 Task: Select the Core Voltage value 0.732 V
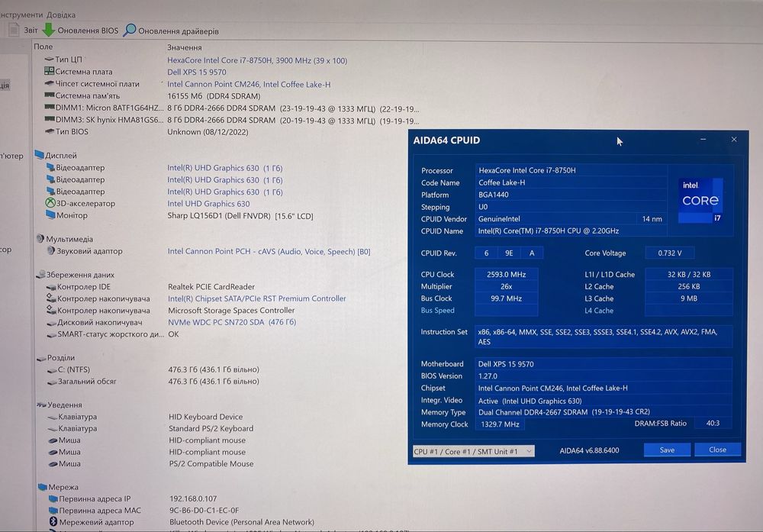(x=670, y=253)
